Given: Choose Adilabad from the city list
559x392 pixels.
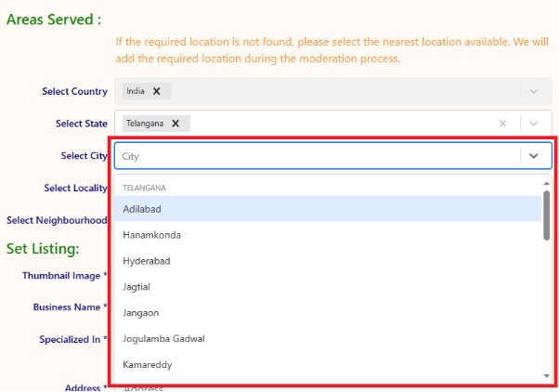Looking at the screenshot, I should click(142, 209).
